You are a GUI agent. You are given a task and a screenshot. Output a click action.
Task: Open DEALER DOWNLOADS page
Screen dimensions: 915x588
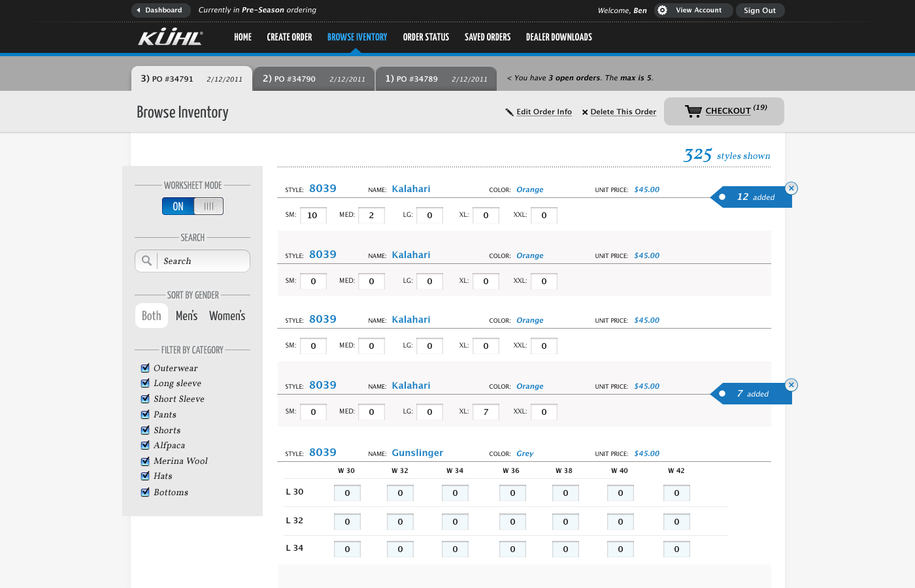pyautogui.click(x=559, y=37)
